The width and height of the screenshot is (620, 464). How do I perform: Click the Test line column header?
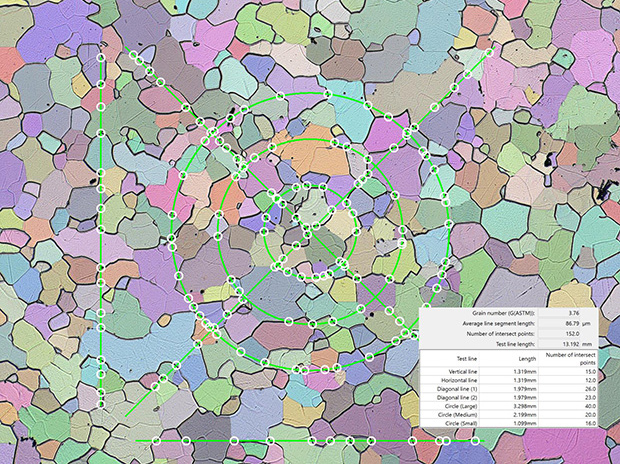pos(466,360)
